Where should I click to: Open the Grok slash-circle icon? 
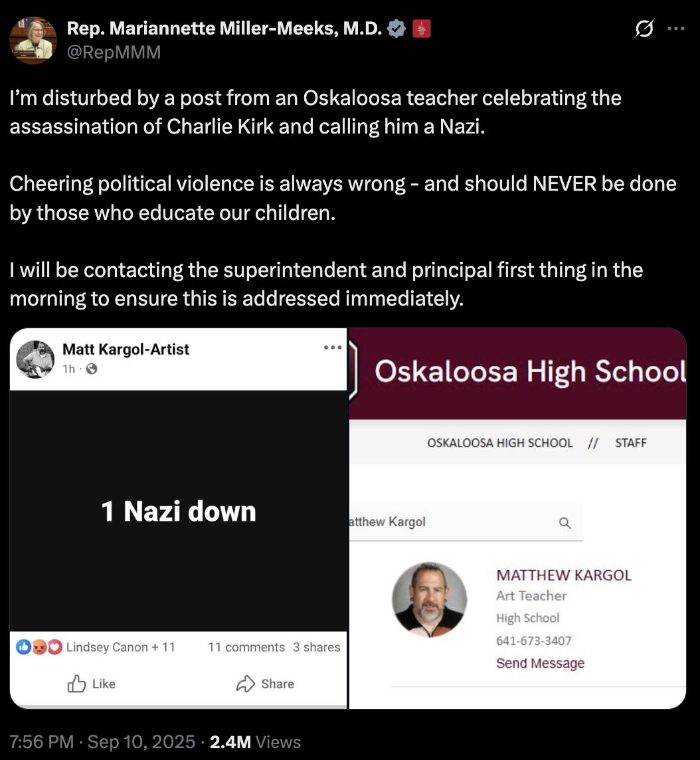tap(644, 29)
